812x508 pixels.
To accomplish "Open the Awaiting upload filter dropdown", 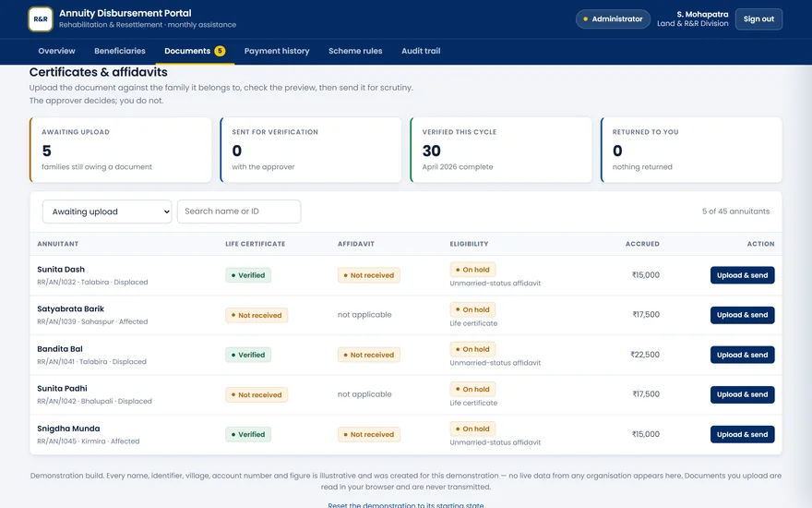I will tap(107, 212).
